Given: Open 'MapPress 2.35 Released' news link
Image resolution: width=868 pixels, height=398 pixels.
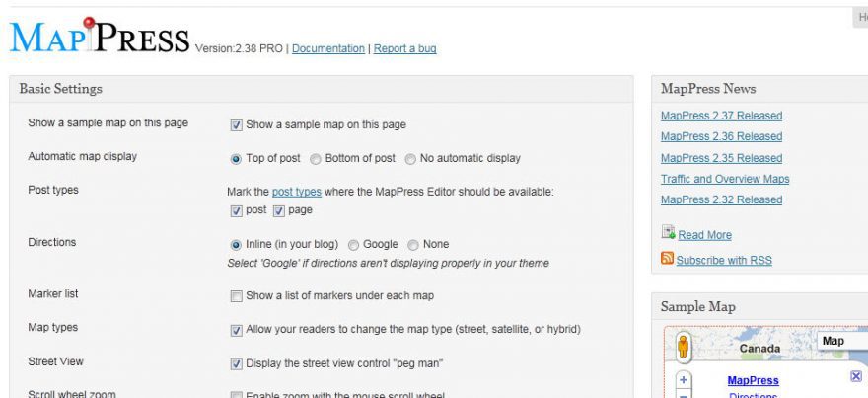Looking at the screenshot, I should 721,158.
